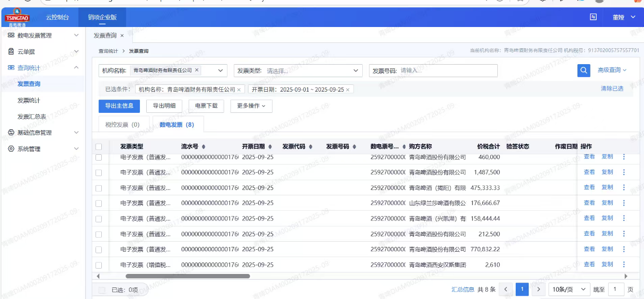Viewport: 644px width, 299px height.
Task: Go to next page arrow
Action: (538, 289)
